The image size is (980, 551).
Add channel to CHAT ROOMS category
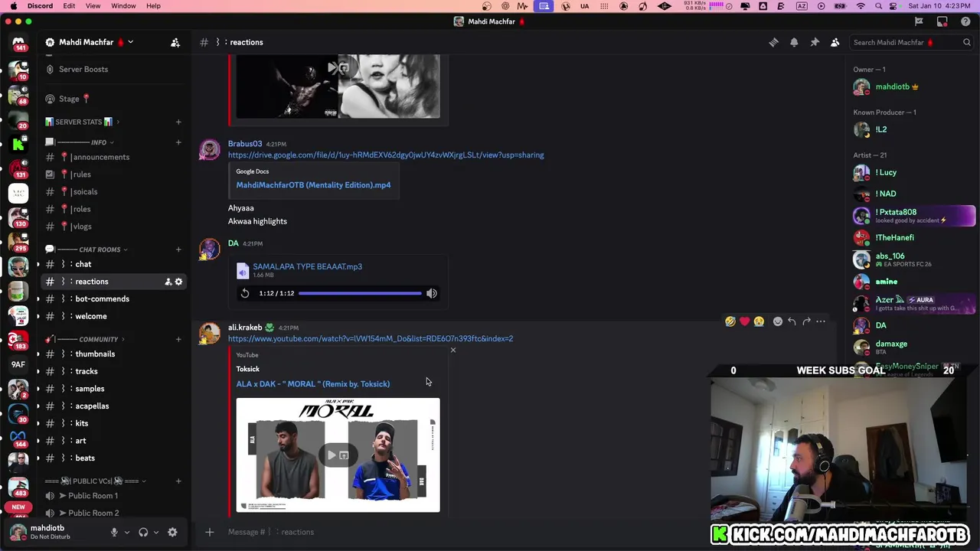point(178,249)
